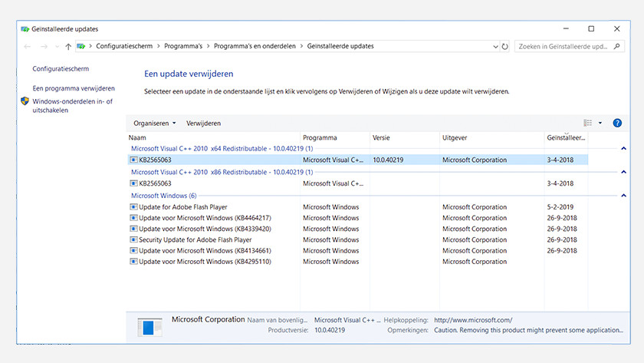Screen dimensions: 644x363
Task: Select Update voor Microsoft Windows (KB4134661)
Action: tap(358, 251)
